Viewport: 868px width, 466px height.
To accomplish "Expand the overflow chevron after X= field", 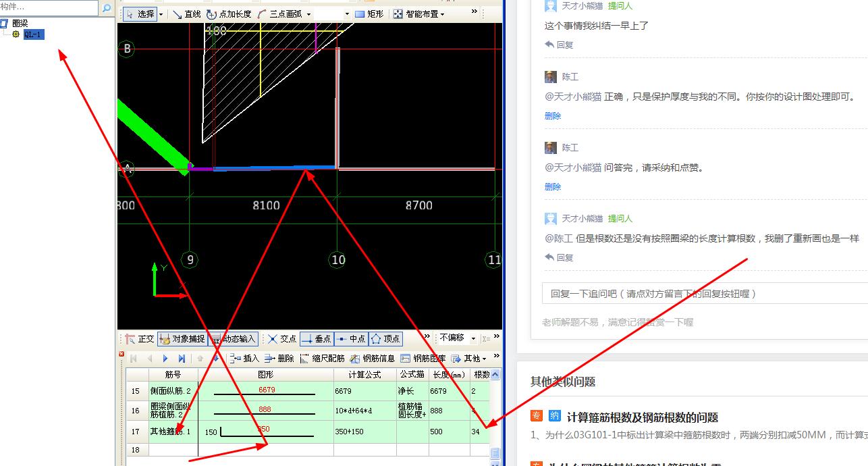I will (496, 336).
